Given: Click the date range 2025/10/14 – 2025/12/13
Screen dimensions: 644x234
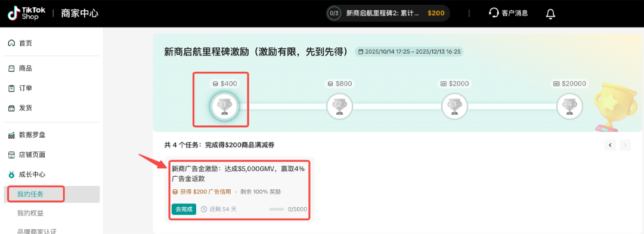Looking at the screenshot, I should 413,52.
